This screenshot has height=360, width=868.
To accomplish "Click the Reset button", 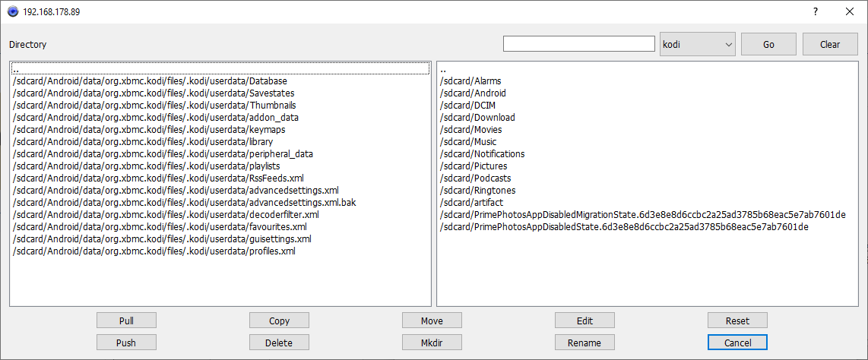I will pos(737,321).
